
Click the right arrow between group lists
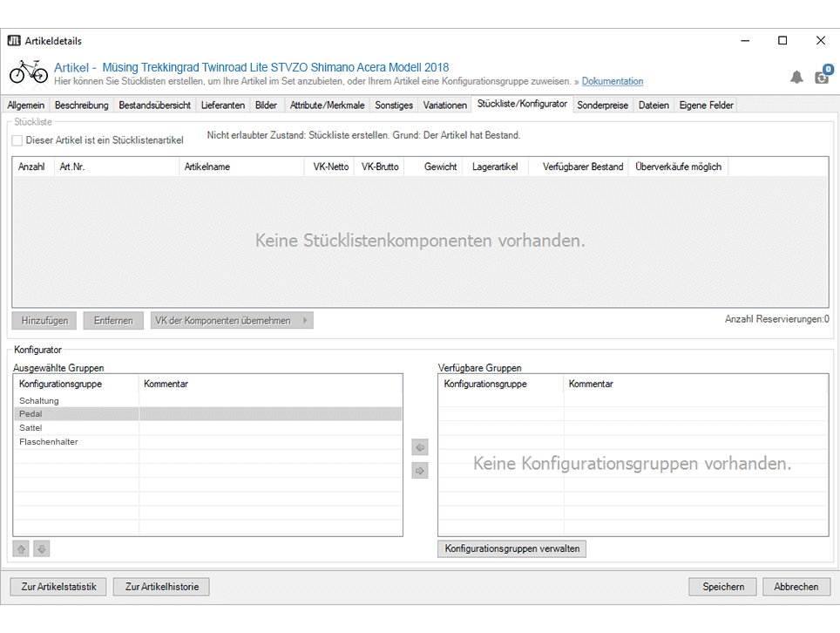(x=420, y=471)
